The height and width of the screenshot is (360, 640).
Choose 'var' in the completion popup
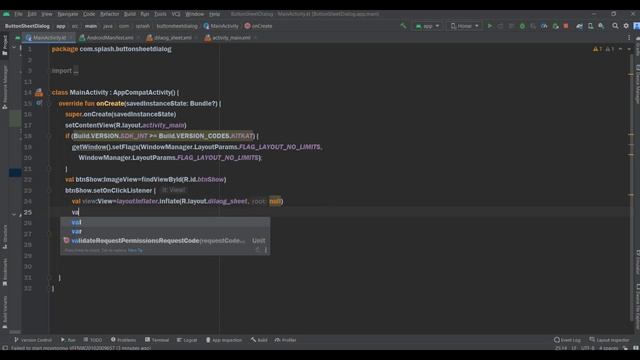click(165, 231)
